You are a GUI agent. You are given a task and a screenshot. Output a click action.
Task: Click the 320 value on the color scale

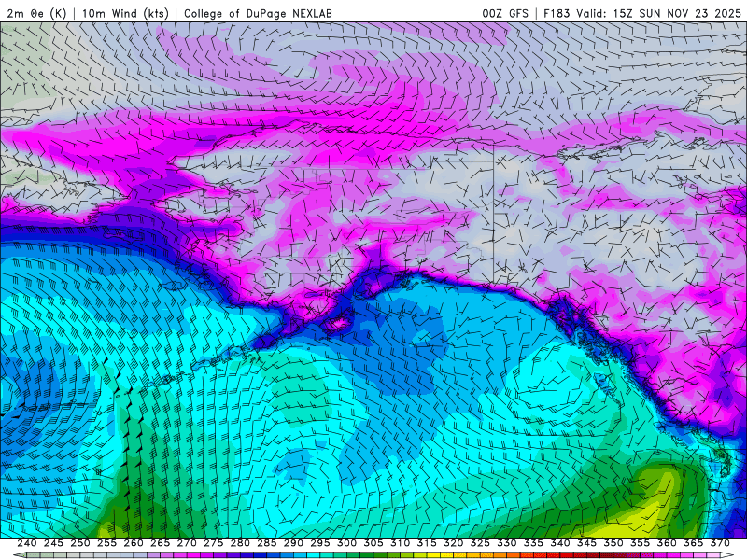[454, 543]
